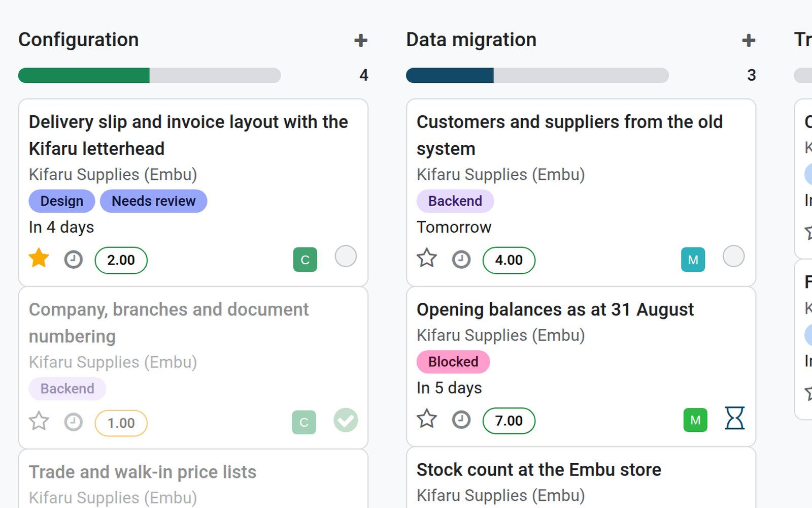Click the 7.00 hours badge on Opening balances

[509, 421]
